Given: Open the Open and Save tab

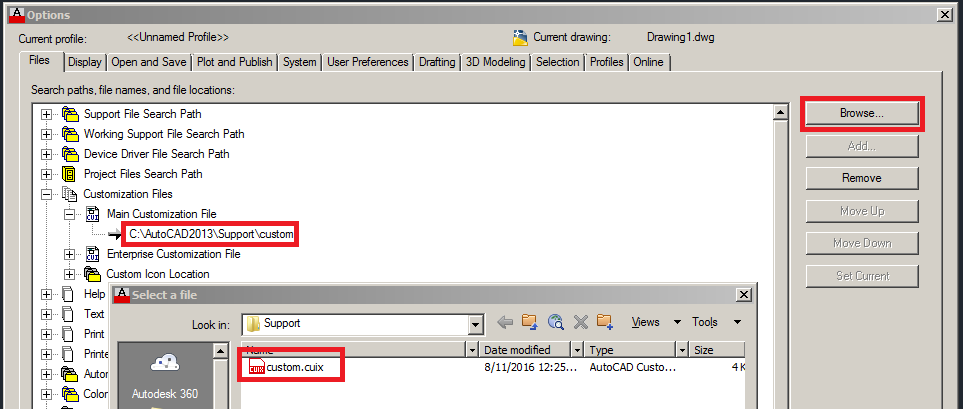Looking at the screenshot, I should [149, 62].
